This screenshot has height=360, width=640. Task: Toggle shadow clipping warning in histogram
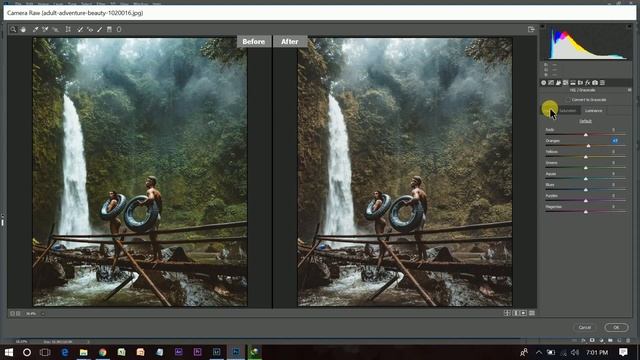(542, 27)
